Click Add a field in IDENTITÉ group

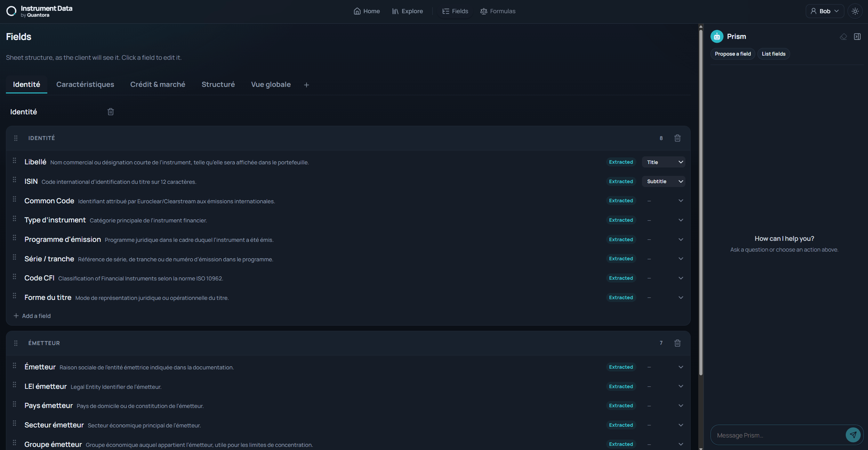tap(32, 316)
